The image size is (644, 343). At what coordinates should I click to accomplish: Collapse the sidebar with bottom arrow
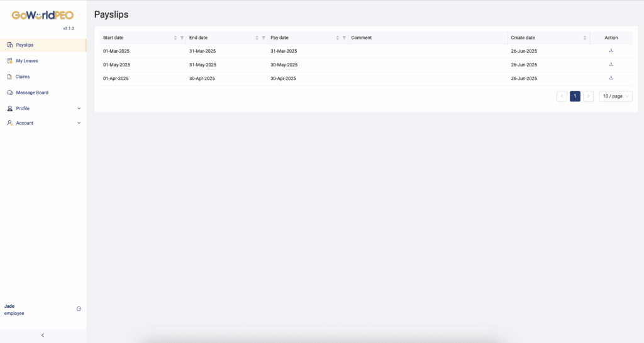(43, 335)
